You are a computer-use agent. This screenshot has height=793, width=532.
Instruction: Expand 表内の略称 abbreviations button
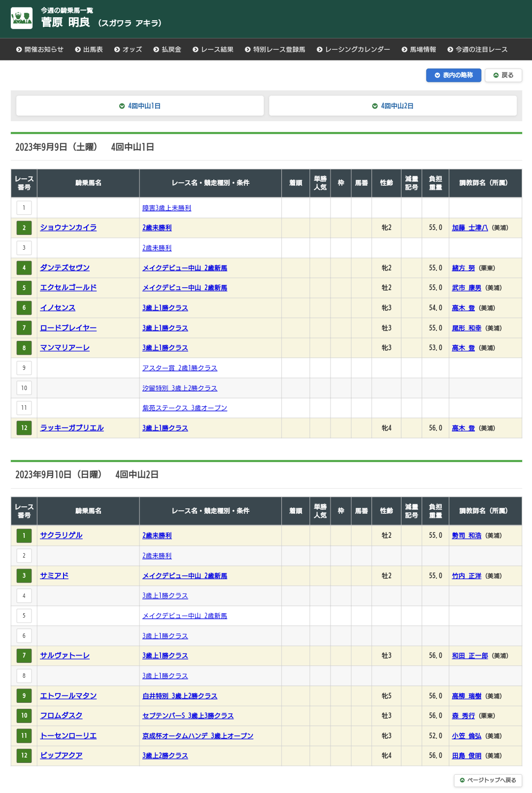tap(454, 75)
